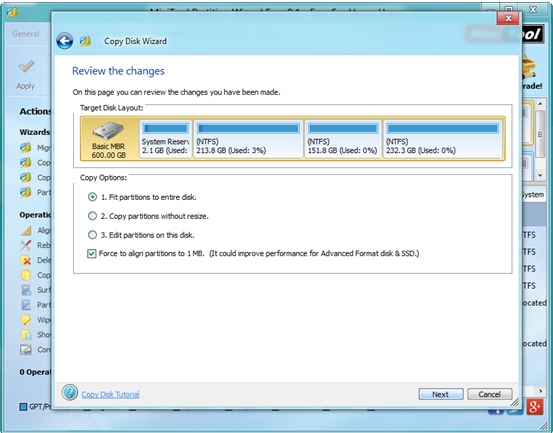Click the Wipe disk icon in sidebar
The width and height of the screenshot is (553, 433).
[x=25, y=320]
